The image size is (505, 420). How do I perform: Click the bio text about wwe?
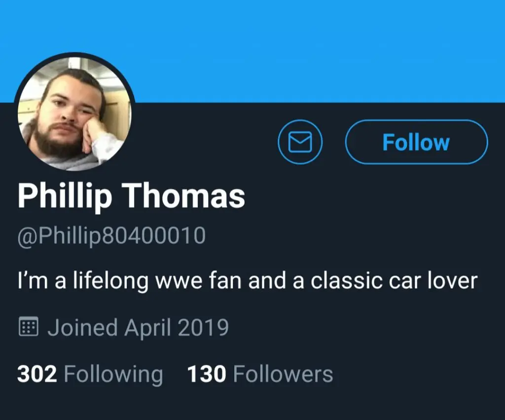[x=247, y=281]
